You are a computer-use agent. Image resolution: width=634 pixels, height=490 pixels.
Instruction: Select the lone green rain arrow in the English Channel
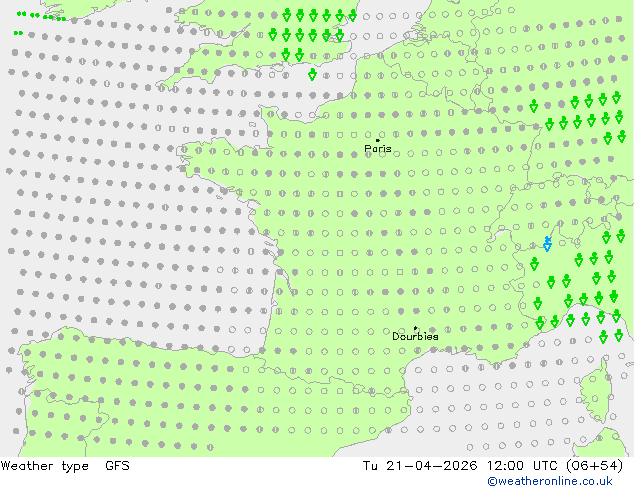[x=312, y=74]
